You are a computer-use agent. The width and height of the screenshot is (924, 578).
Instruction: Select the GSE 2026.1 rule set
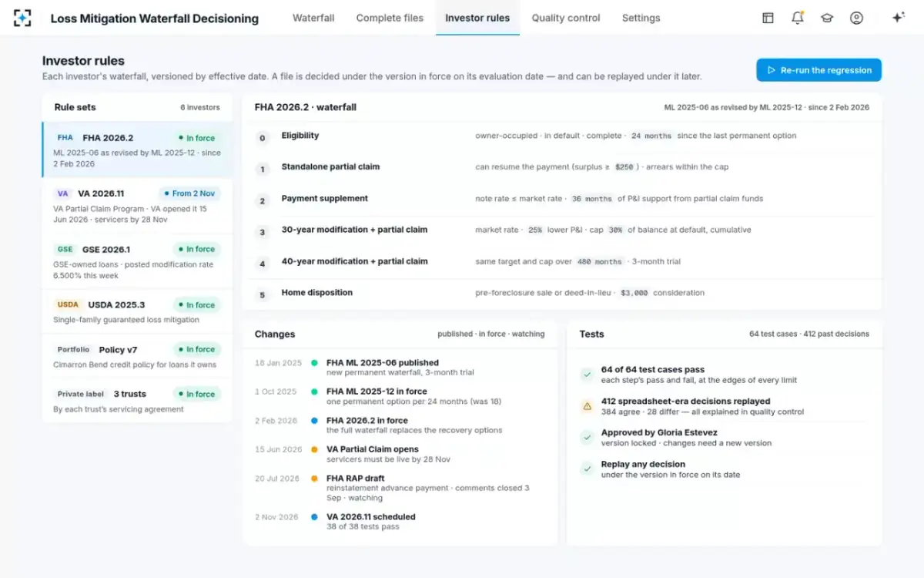[137, 261]
